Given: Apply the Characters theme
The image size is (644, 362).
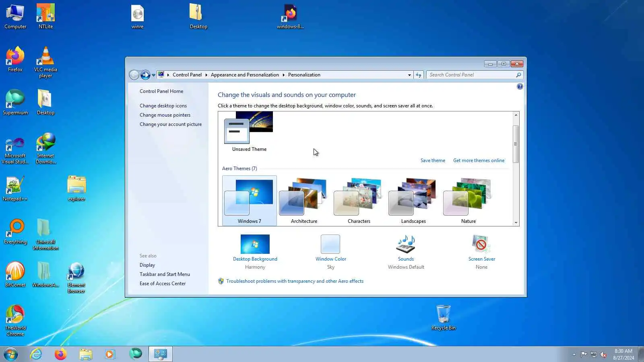Looking at the screenshot, I should (359, 201).
